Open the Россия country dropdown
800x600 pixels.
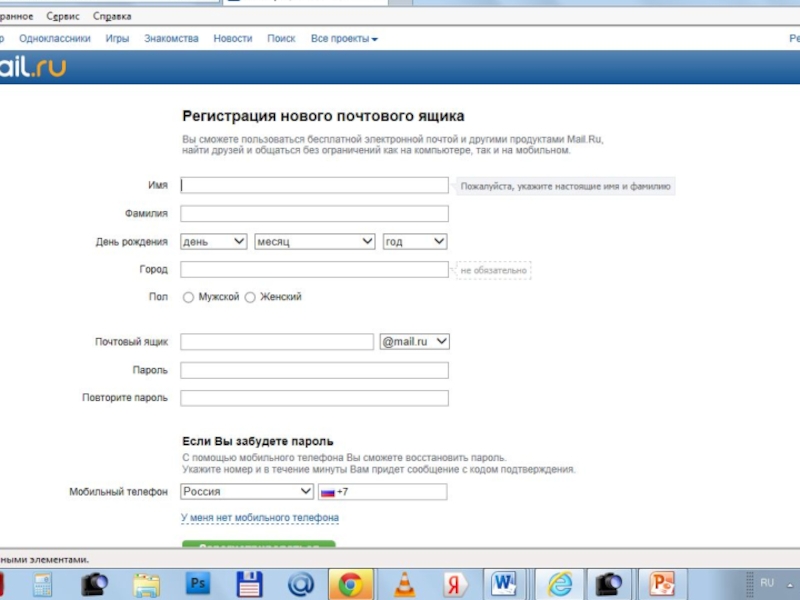(247, 491)
